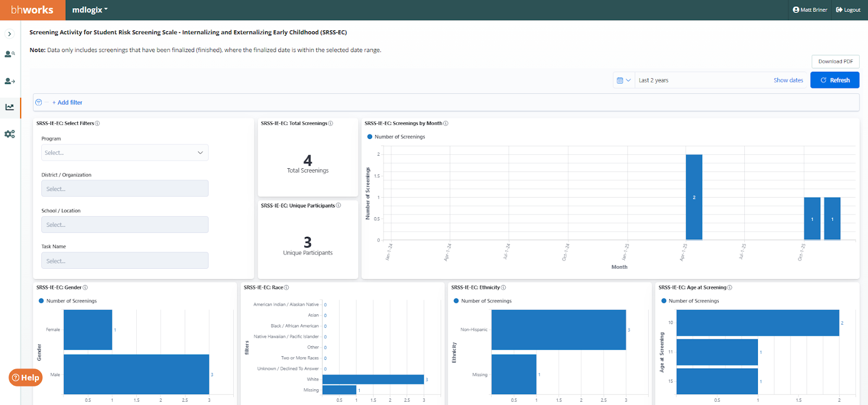The image size is (868, 405).
Task: Click 'Black / African American' race label
Action: tap(295, 326)
